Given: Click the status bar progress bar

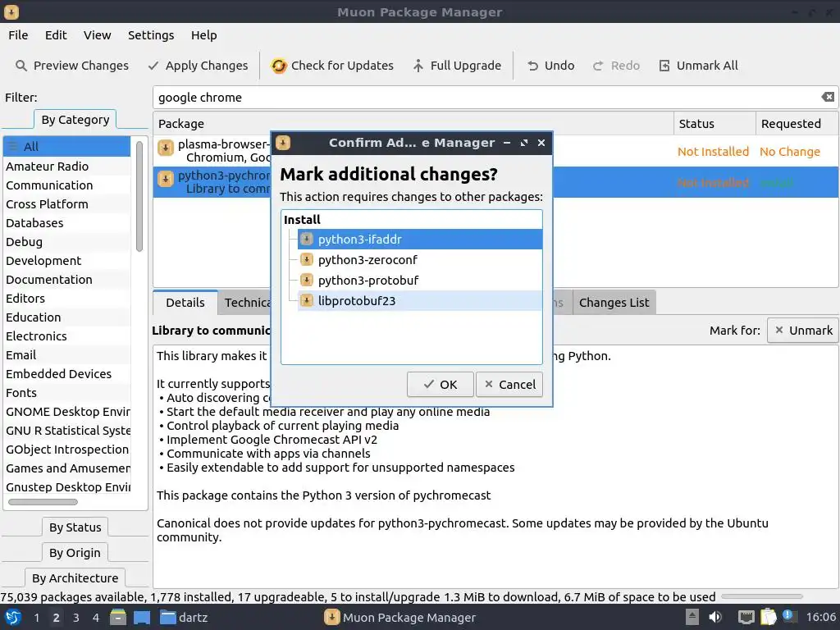Looking at the screenshot, I should click(762, 596).
